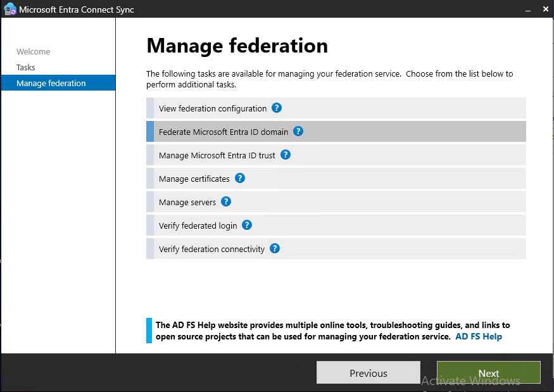Click the Entra Connect Sync title bar icon
This screenshot has height=392, width=554.
pos(10,9)
